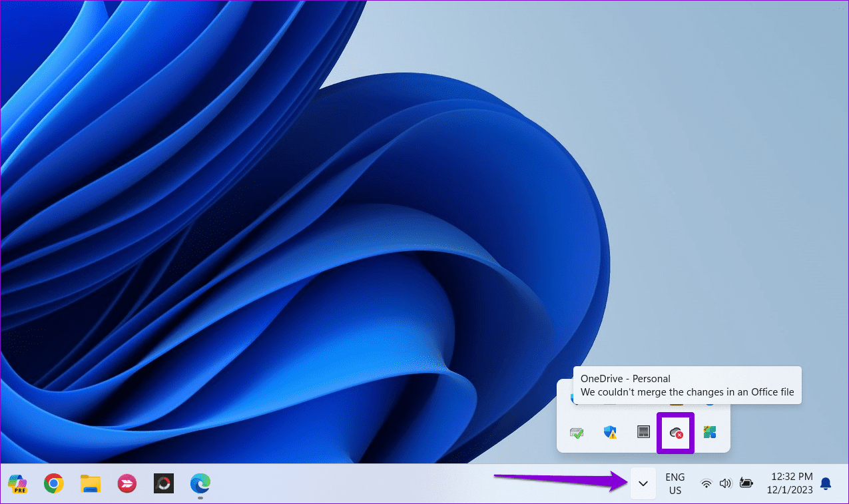Launch Google Chrome from the taskbar
The image size is (849, 504).
[x=53, y=484]
